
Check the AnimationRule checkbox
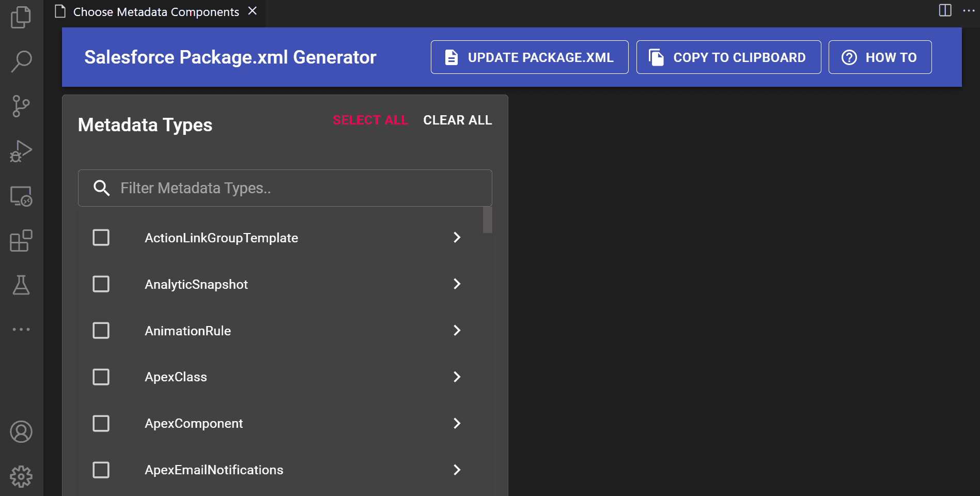point(101,331)
